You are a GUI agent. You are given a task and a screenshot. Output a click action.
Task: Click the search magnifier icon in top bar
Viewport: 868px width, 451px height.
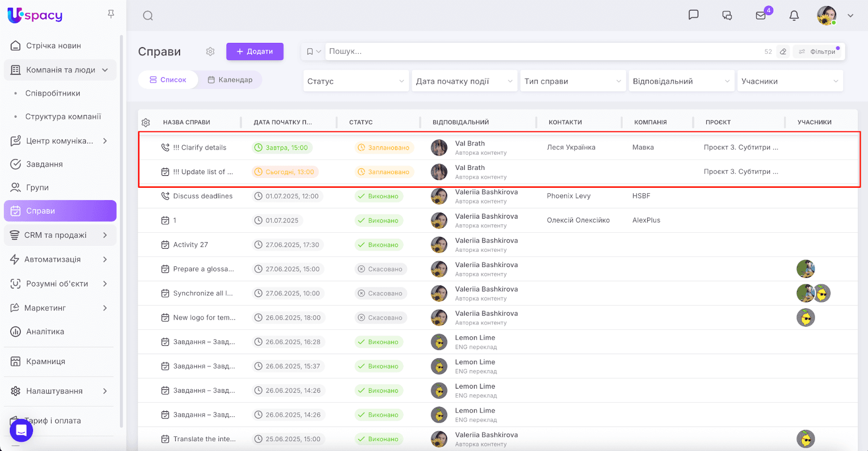[148, 16]
